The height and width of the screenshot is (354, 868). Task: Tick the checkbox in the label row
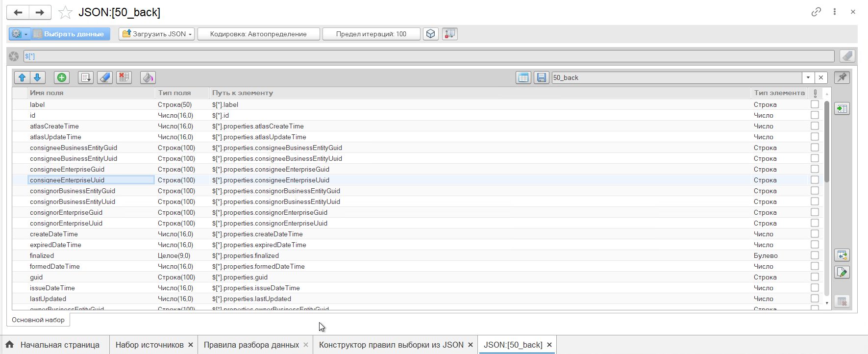tap(815, 104)
